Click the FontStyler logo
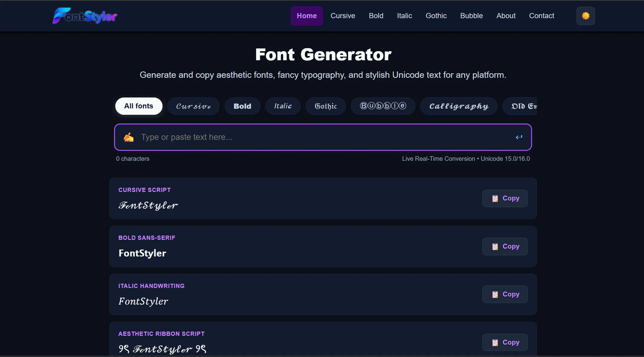Image resolution: width=644 pixels, height=357 pixels. 85,16
